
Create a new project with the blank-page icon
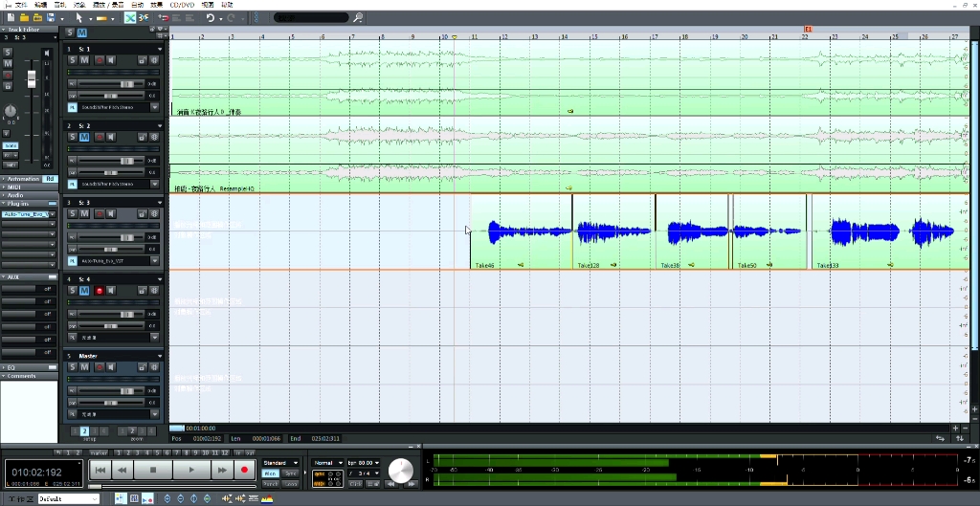point(11,18)
